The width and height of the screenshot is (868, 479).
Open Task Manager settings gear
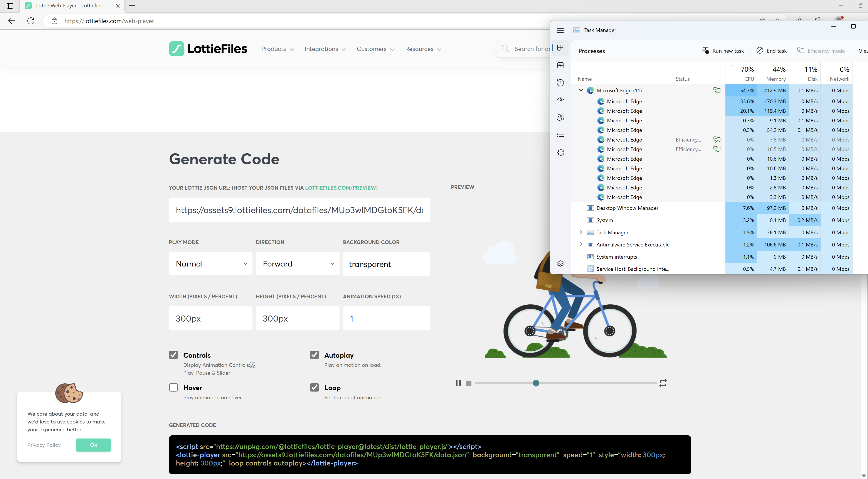[560, 263]
